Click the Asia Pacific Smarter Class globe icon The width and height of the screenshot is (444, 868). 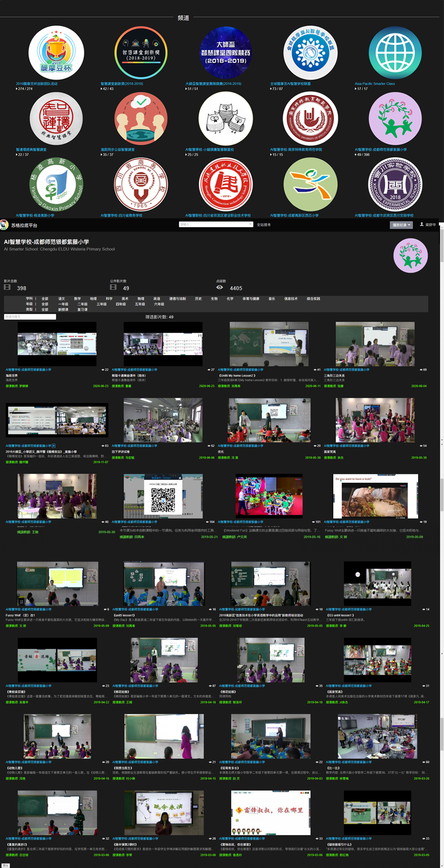[x=395, y=53]
